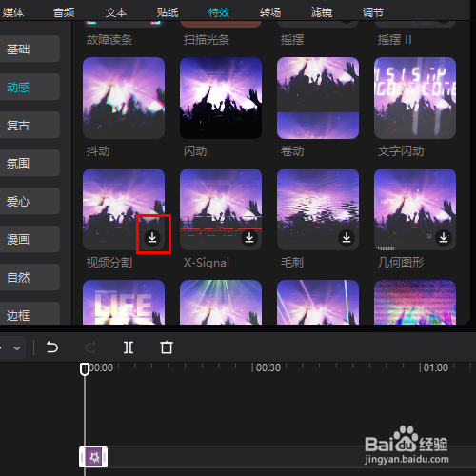Click the redo arrow icon
The image size is (476, 476).
pos(90,347)
